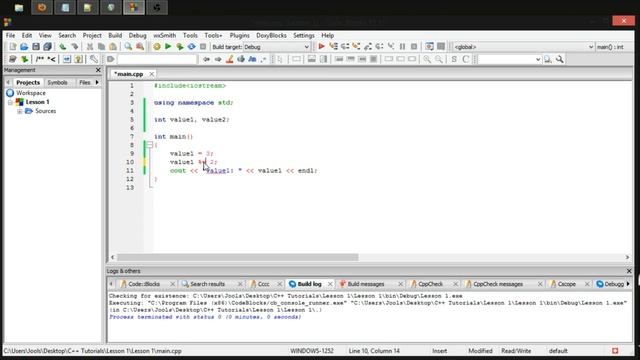
Task: Click the 'Read/Write' status bar text
Action: (516, 351)
